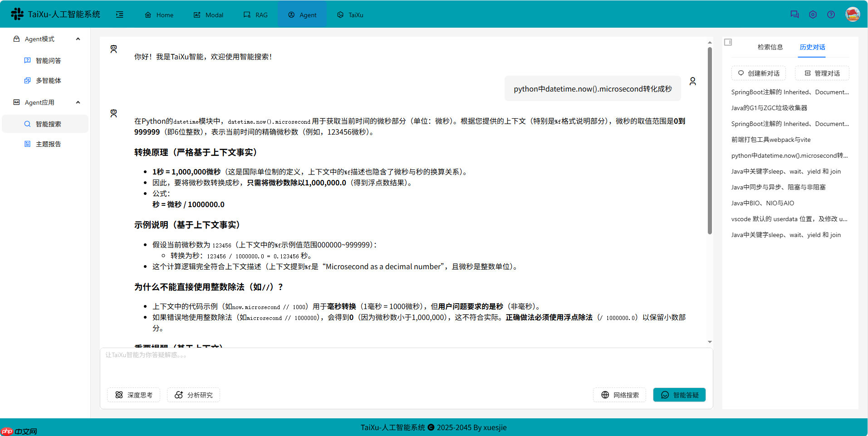Toggle 网络搜索 option
868x436 pixels.
pos(619,394)
